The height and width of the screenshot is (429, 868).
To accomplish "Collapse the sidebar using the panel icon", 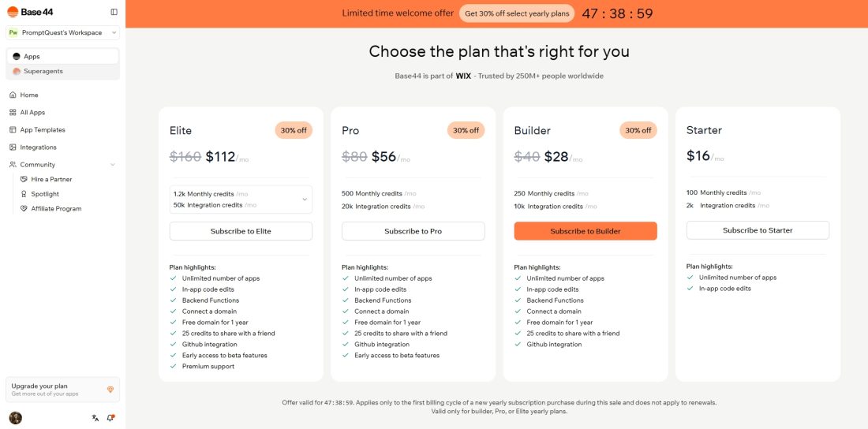I will pyautogui.click(x=114, y=12).
